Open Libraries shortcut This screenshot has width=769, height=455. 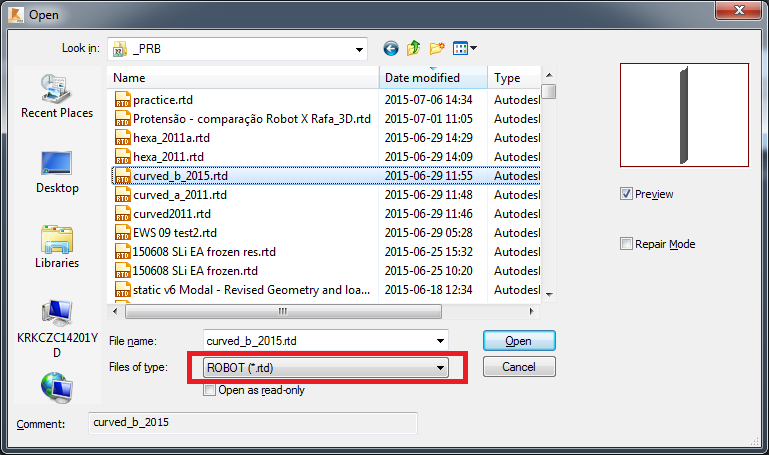point(57,247)
